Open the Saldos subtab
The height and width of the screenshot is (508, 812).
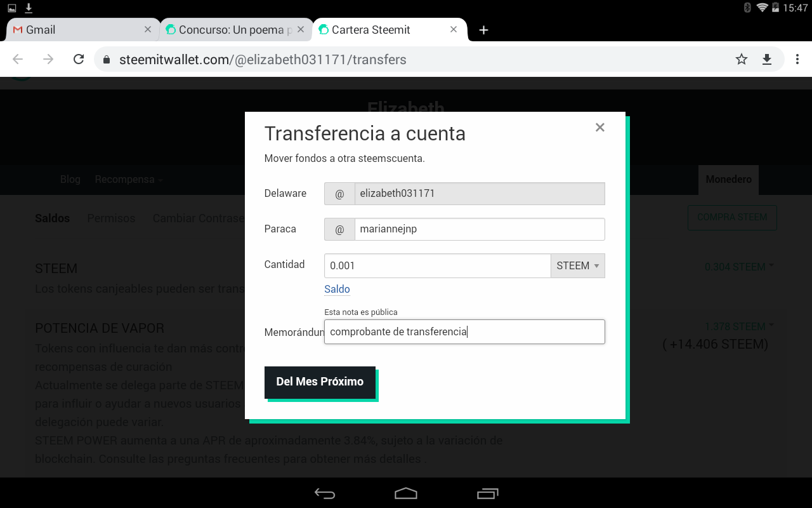(x=52, y=218)
